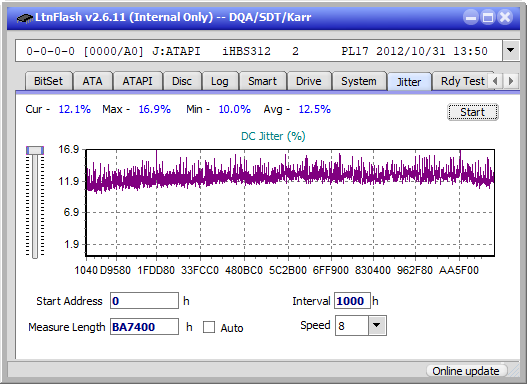Close the LtnFlash window
527x384 pixels.
[505, 17]
